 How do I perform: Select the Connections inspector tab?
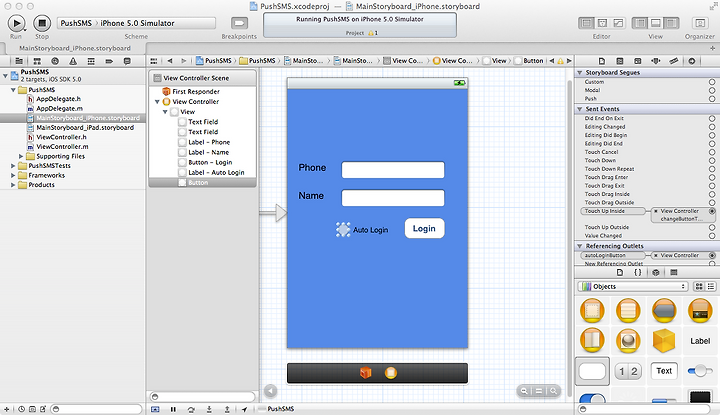pyautogui.click(x=692, y=61)
